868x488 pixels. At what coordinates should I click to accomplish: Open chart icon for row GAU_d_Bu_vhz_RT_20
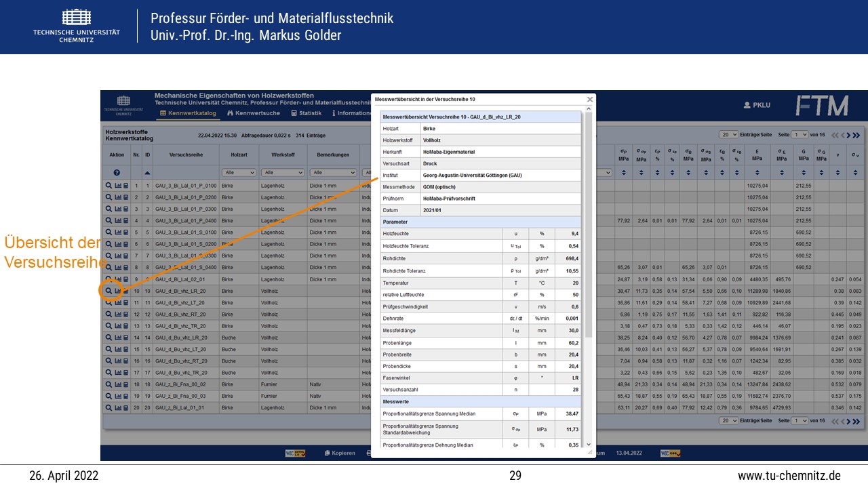click(117, 361)
